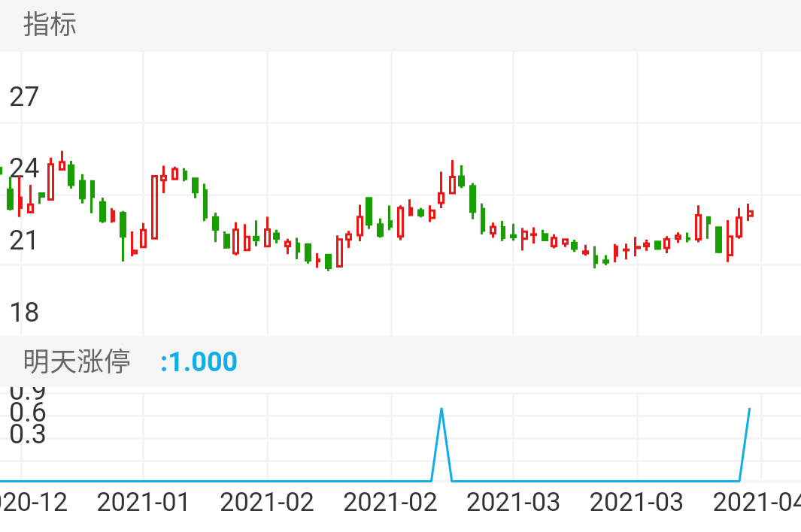
Task: Click the 21 price axis label
Action: 23,240
